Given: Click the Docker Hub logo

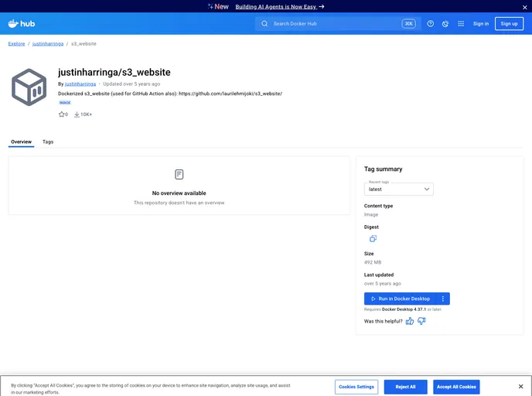Looking at the screenshot, I should pos(22,24).
